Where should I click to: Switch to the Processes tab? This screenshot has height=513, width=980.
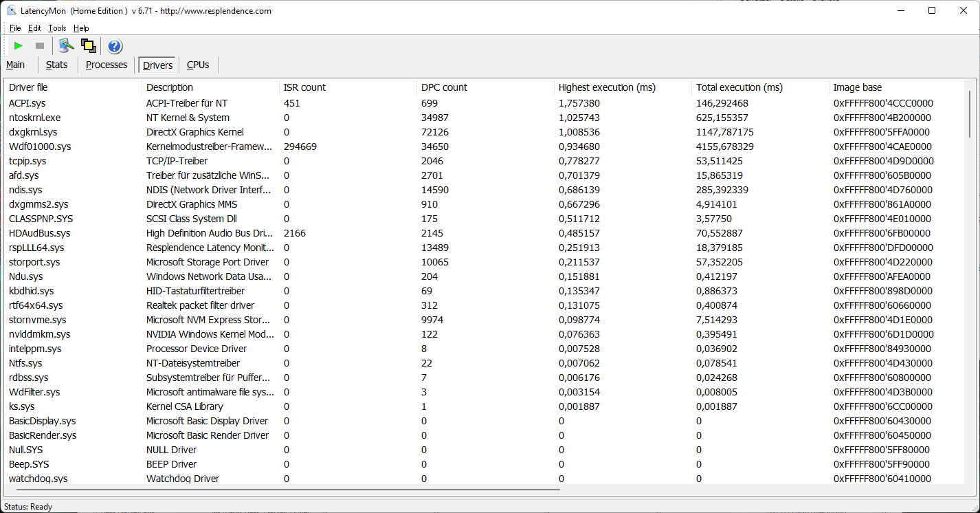(x=107, y=65)
